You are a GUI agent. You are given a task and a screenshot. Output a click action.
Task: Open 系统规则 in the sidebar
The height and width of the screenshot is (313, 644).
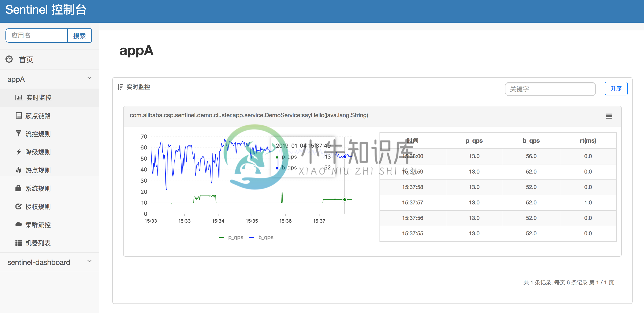[49, 188]
